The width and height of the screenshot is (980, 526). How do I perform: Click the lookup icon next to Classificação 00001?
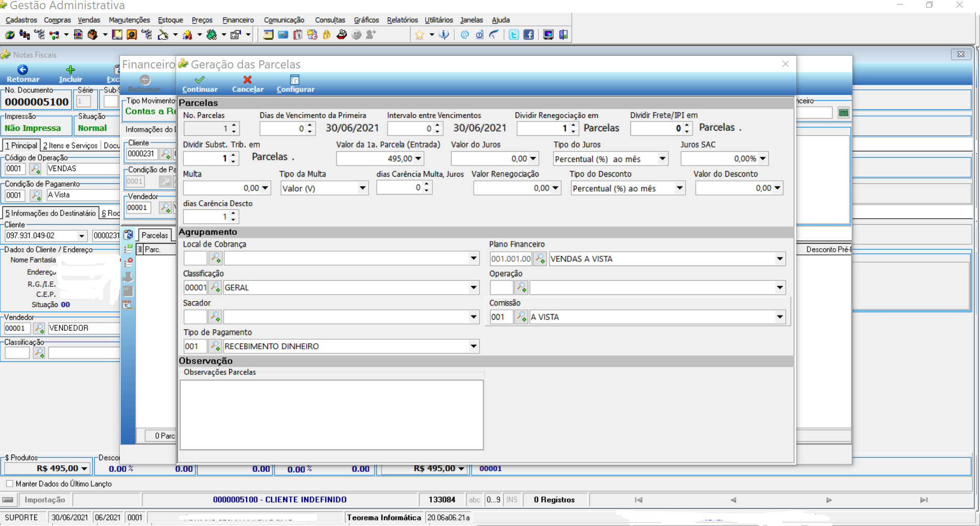pos(215,288)
